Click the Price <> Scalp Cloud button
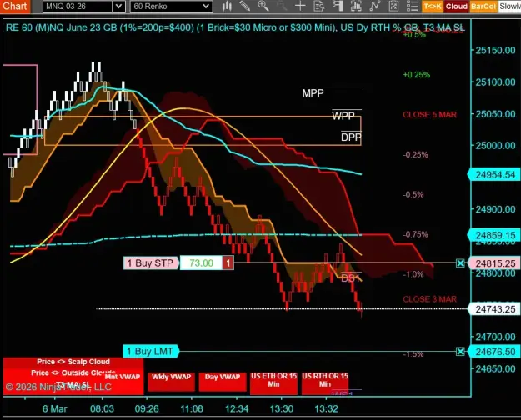 73,362
